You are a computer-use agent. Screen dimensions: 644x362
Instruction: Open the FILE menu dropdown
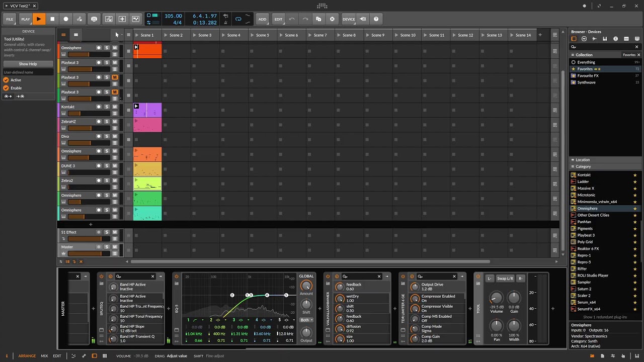click(x=10, y=19)
